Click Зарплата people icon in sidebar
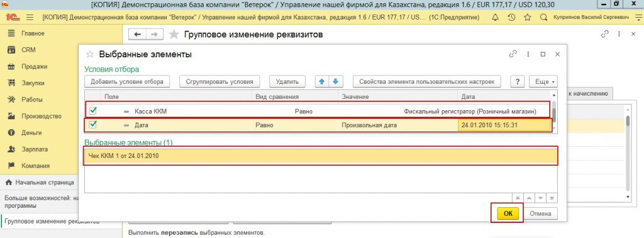Screen dimensions: 644x238 (x=12, y=149)
